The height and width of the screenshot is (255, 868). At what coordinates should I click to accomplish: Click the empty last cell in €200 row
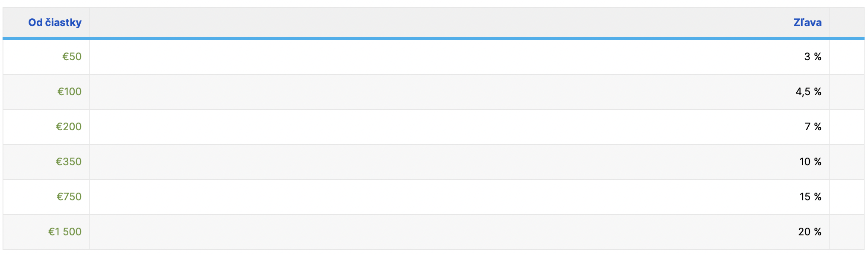coord(847,127)
